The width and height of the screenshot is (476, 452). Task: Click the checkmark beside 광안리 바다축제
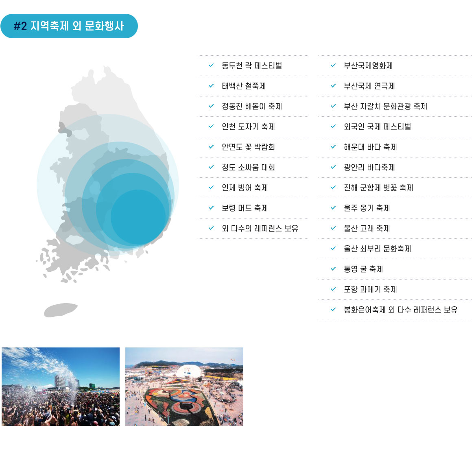333,167
